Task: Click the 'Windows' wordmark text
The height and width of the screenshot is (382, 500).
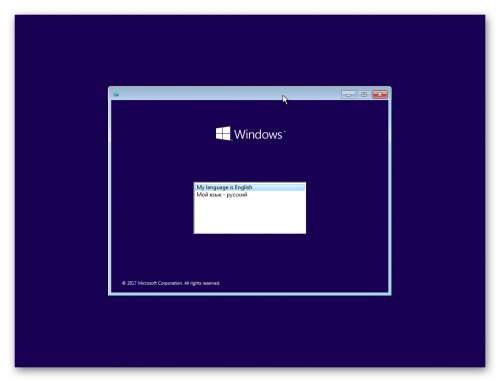Action: [x=258, y=134]
